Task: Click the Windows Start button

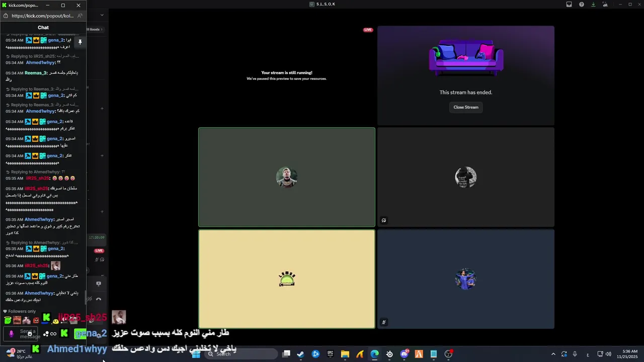Action: (196, 354)
